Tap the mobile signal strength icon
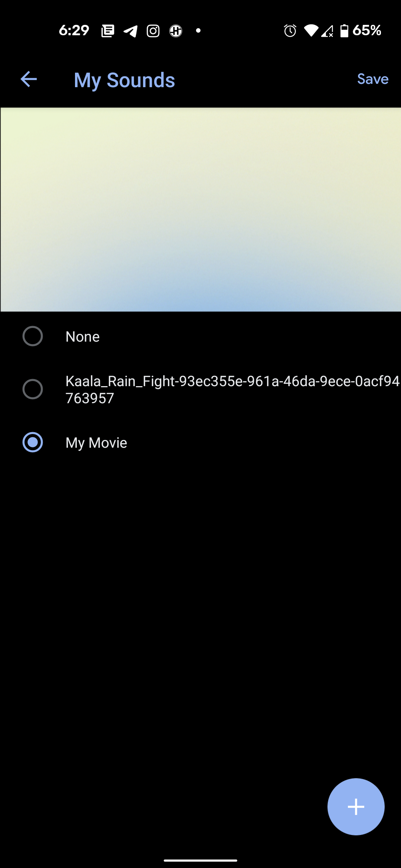Screen dimensions: 401x868 click(327, 31)
